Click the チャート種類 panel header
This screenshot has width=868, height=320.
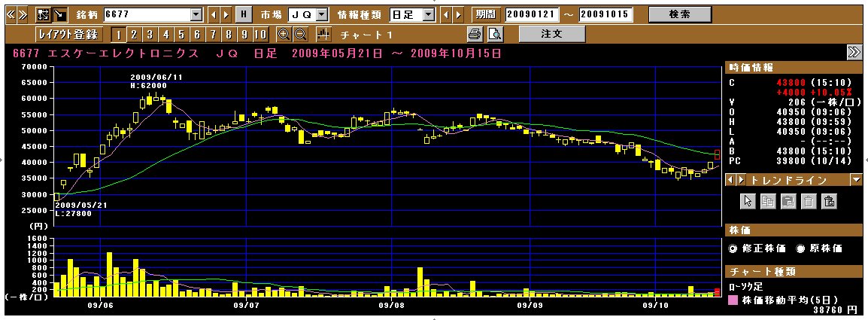[794, 271]
